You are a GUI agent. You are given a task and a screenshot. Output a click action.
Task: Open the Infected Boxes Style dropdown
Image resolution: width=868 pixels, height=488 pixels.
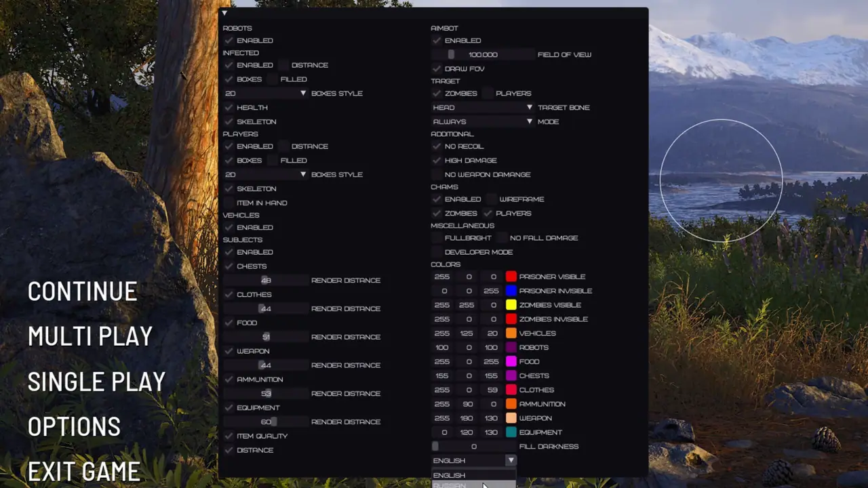tap(265, 94)
